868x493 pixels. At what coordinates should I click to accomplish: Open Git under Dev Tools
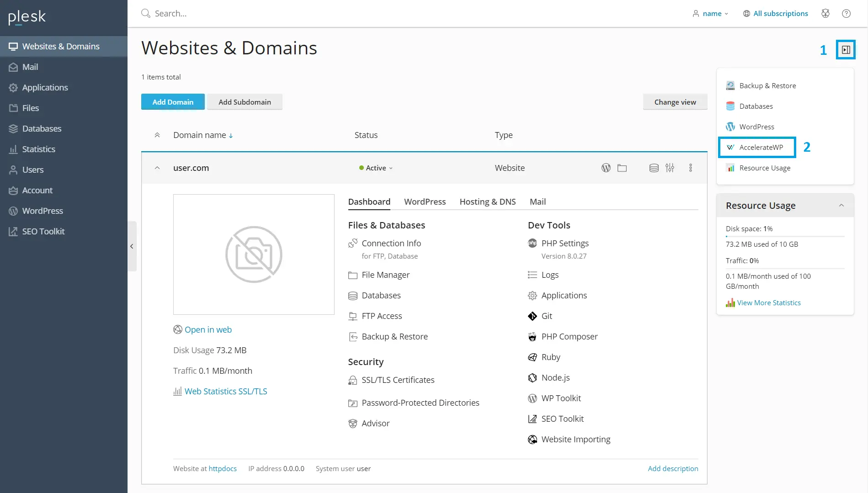tap(540, 316)
